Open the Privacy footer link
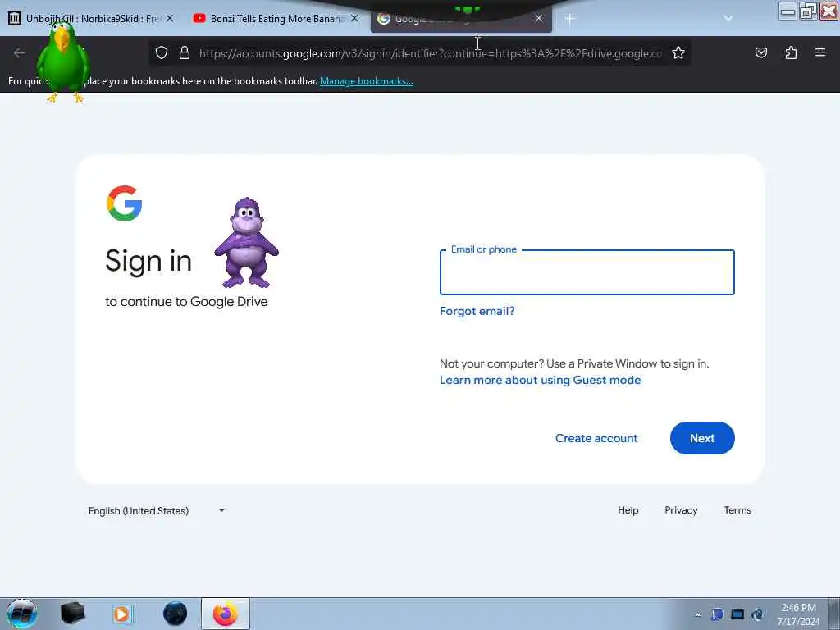 [681, 510]
